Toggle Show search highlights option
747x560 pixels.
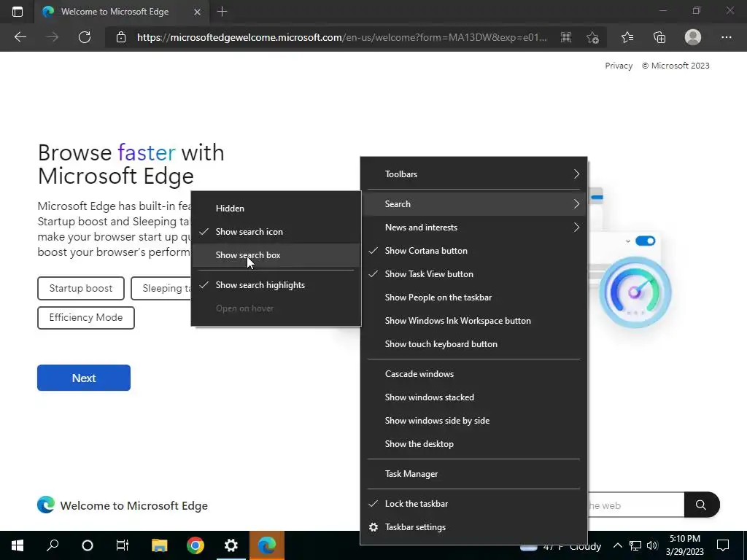pos(276,285)
